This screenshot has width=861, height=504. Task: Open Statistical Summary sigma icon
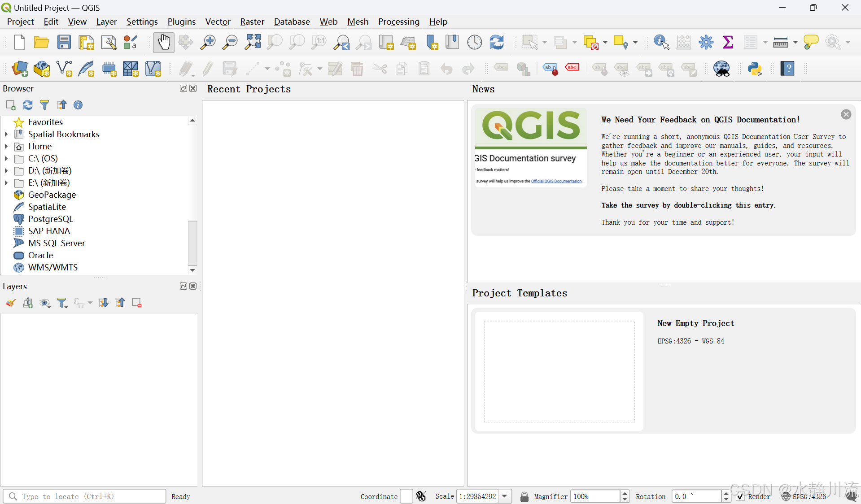pos(728,42)
